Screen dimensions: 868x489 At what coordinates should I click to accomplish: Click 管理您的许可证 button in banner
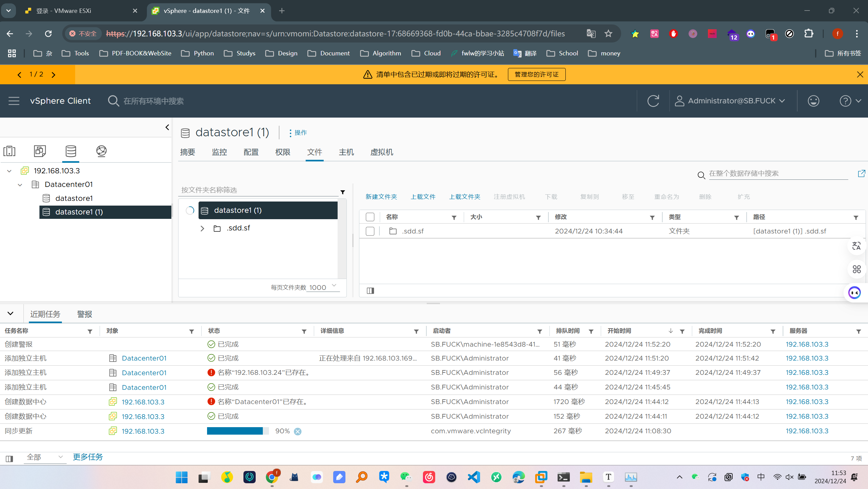point(537,74)
